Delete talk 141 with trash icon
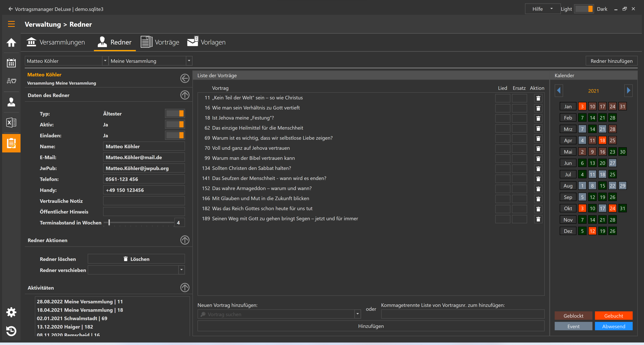The width and height of the screenshot is (644, 345). [538, 179]
